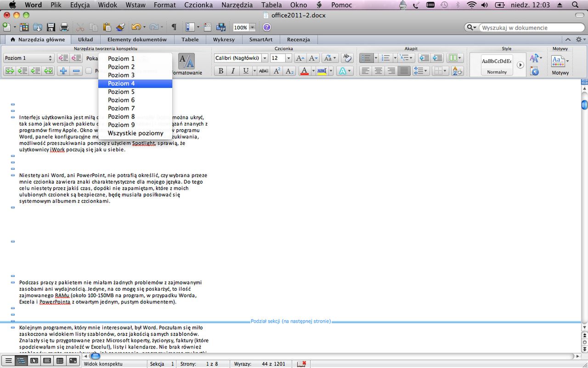Expand outline item with the blue plus
This screenshot has height=368, width=588.
click(63, 71)
